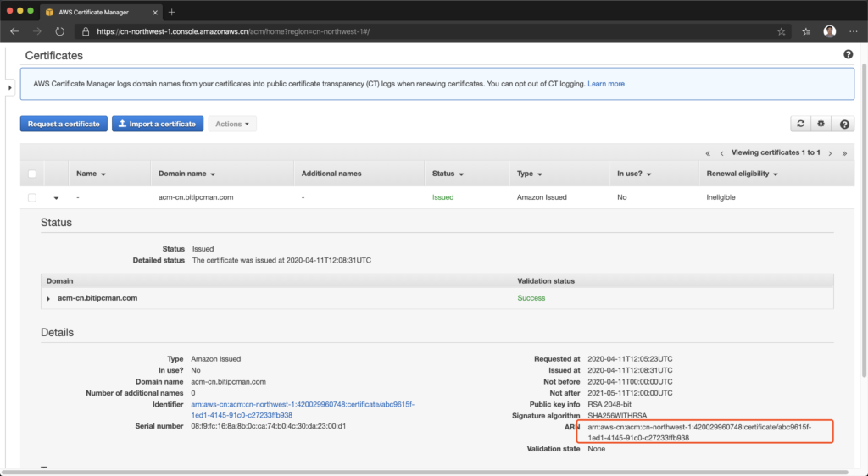The width and height of the screenshot is (868, 476).
Task: Select the acm-cn.bitipcman.com certificate checkbox
Action: [x=32, y=197]
